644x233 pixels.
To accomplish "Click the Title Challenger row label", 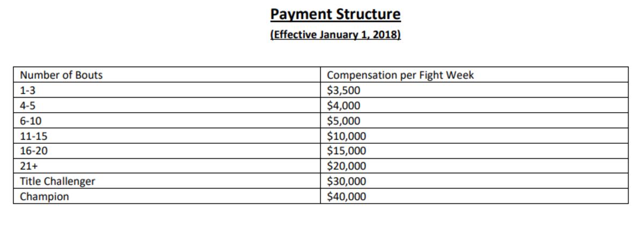I will 57,181.
